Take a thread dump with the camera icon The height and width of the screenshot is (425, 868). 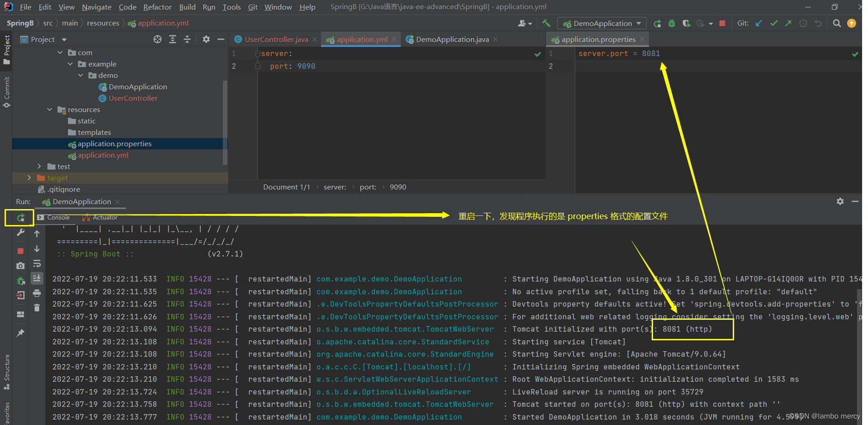(x=20, y=266)
